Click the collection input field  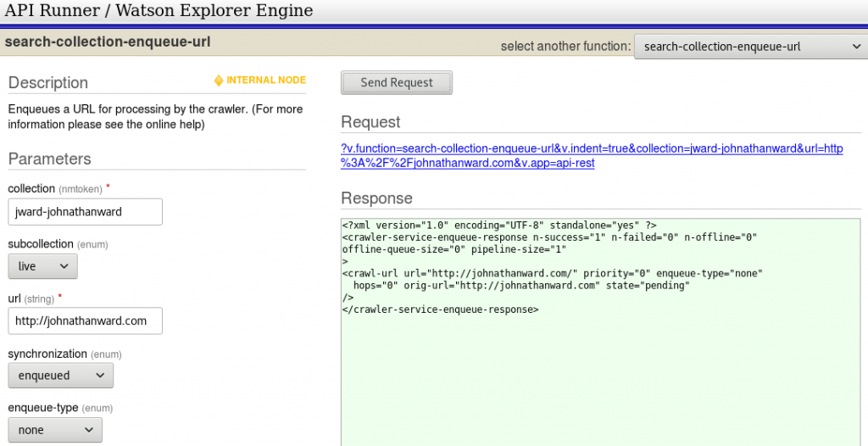[x=86, y=212]
